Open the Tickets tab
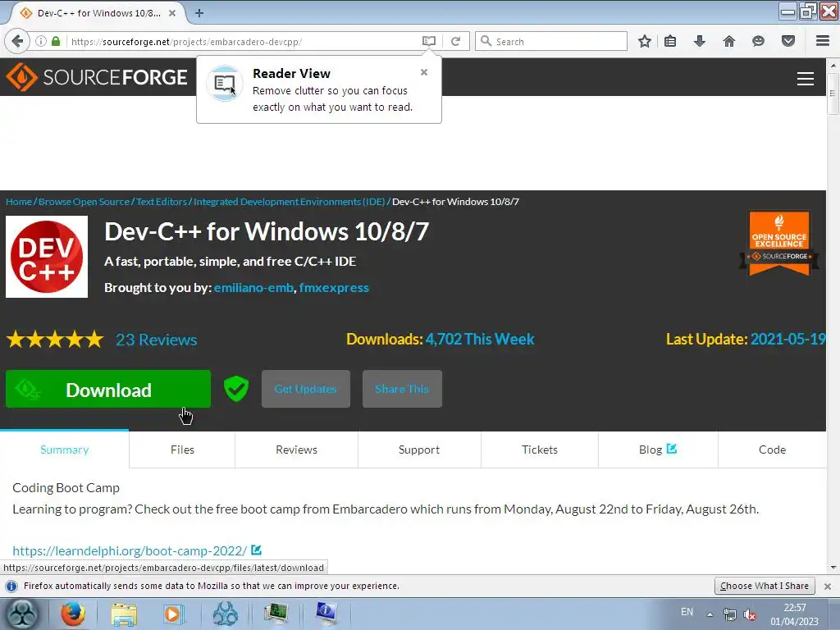Screen dimensions: 840x630 pos(540,450)
